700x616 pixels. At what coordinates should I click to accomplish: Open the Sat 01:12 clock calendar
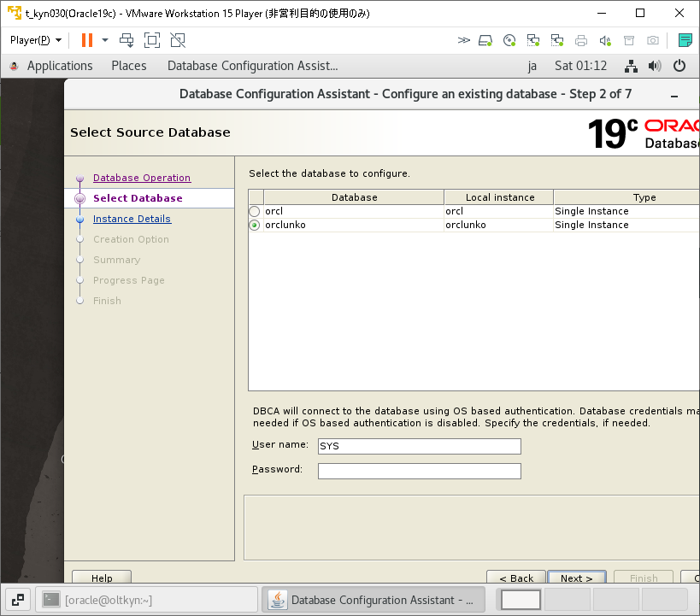(581, 66)
